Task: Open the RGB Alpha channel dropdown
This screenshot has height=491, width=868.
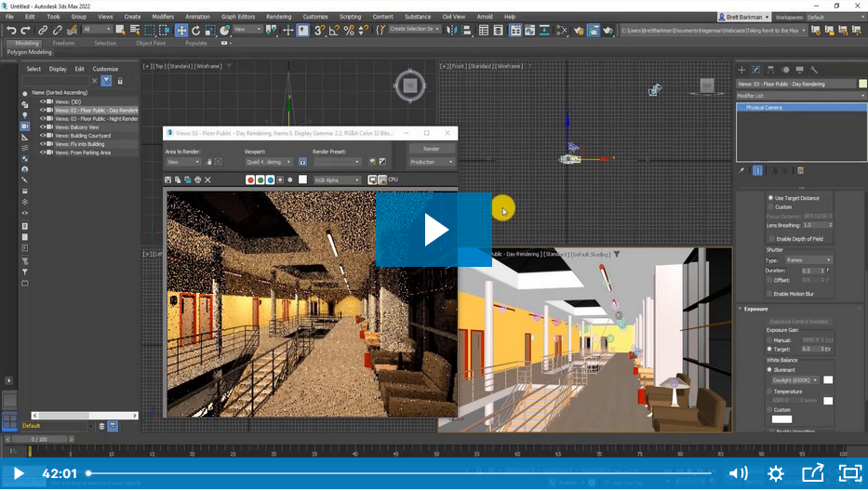Action: 337,179
